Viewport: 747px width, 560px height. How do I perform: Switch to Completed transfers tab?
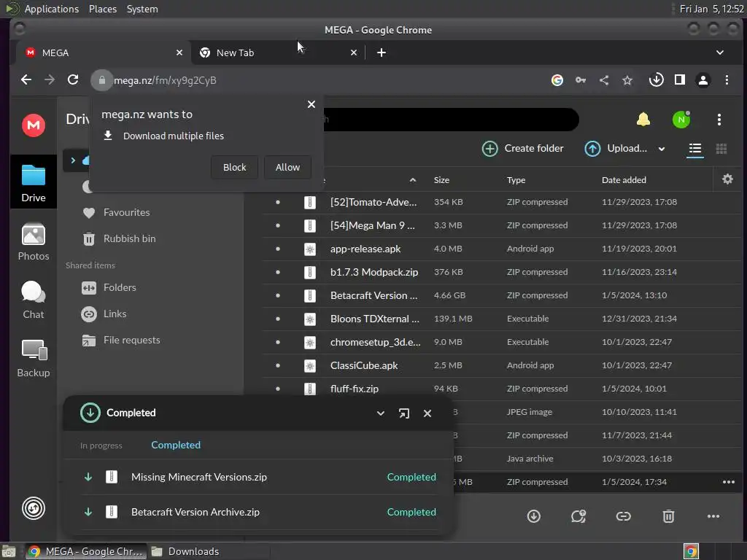pos(176,445)
